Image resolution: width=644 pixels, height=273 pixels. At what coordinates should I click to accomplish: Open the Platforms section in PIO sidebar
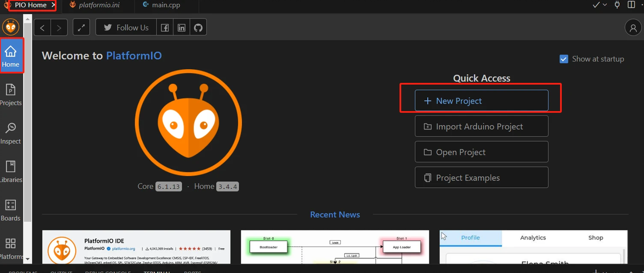point(11,248)
